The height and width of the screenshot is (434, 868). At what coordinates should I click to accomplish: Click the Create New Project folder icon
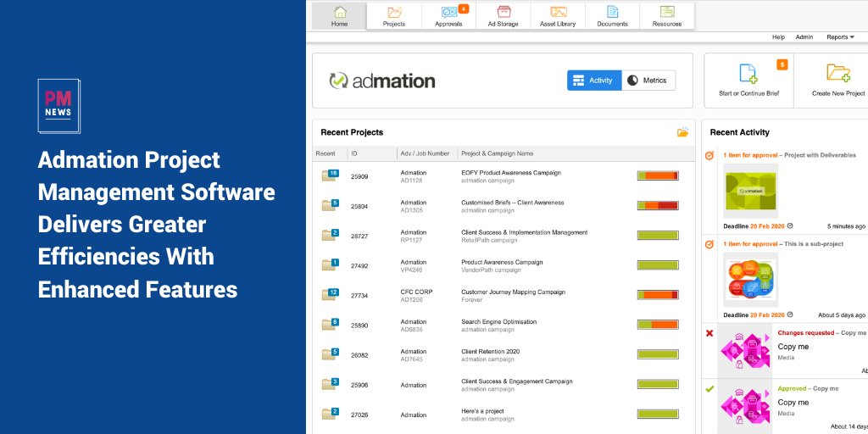tap(838, 73)
